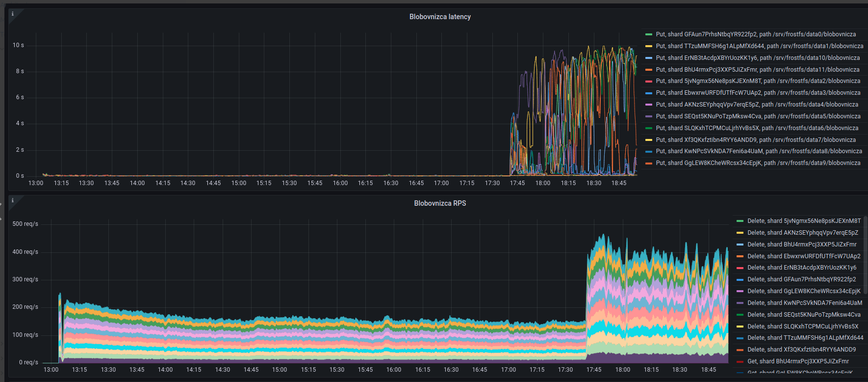
Task: Click color swatch of Delete shard ErNB3tAcdpXBYrUozKK1y6
Action: (740, 268)
